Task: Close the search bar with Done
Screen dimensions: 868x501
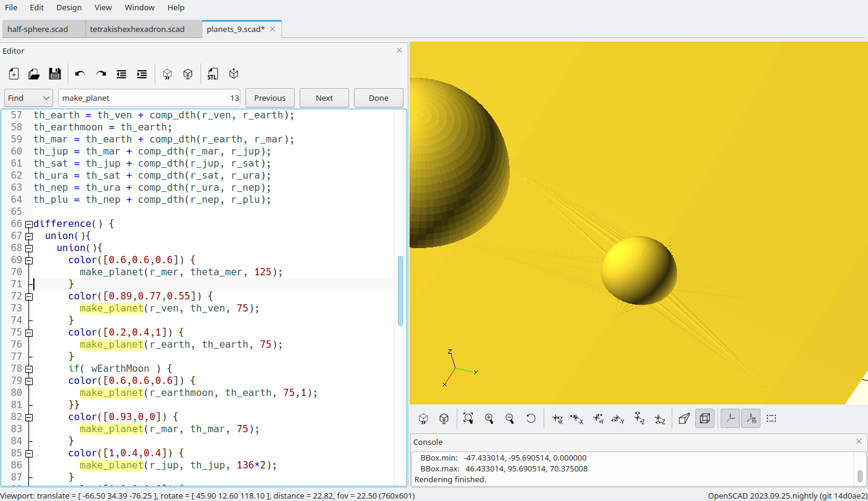Action: point(378,97)
